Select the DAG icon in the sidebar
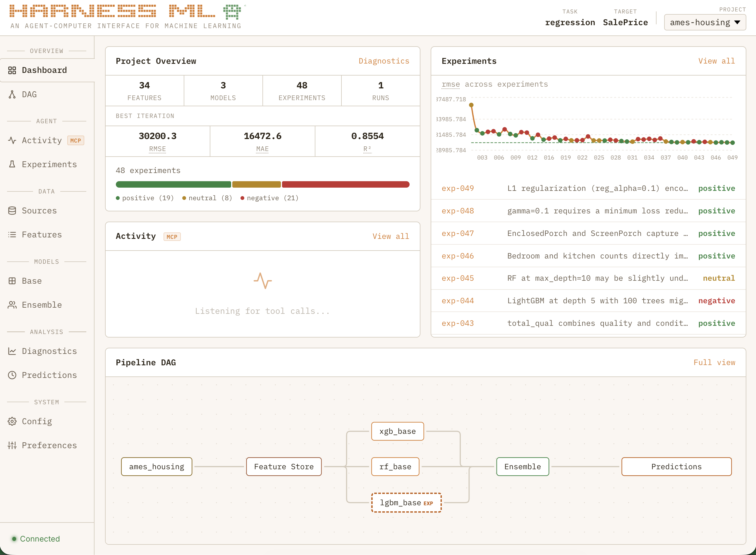This screenshot has height=555, width=756. (12, 95)
